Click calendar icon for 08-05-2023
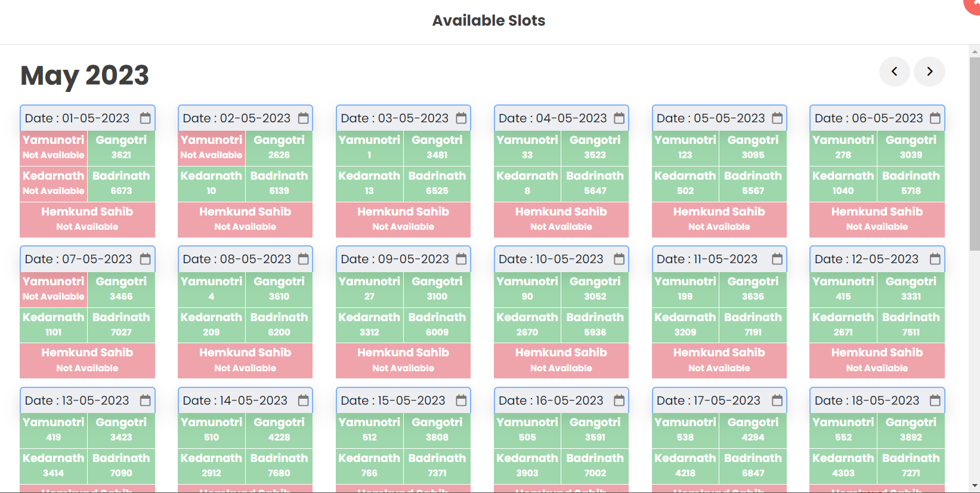The height and width of the screenshot is (493, 980). coord(303,259)
